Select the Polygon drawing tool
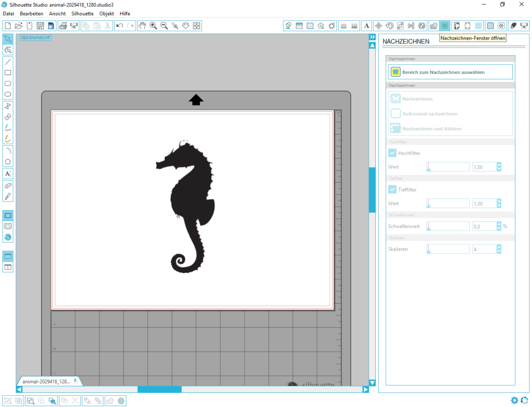Image resolution: width=532 pixels, height=407 pixels. pyautogui.click(x=7, y=162)
